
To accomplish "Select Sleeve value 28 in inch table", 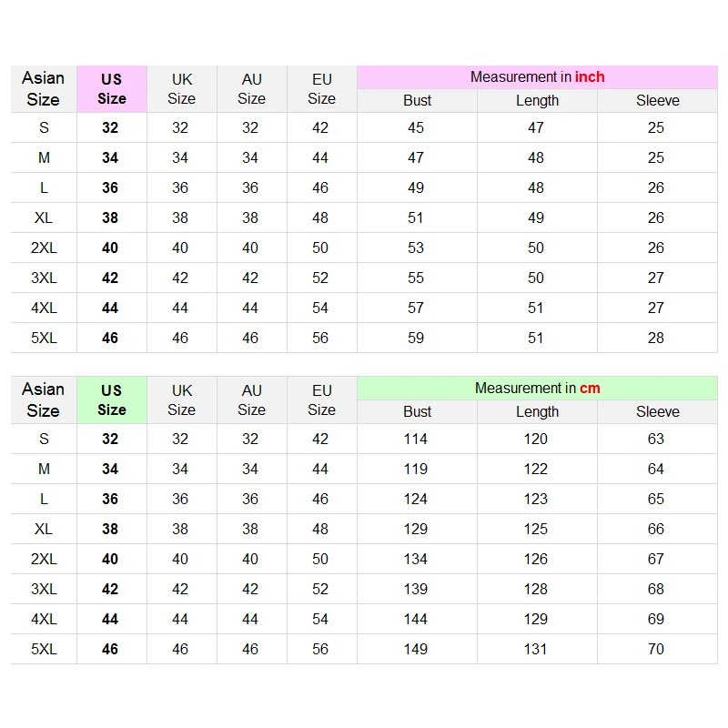I will [656, 338].
